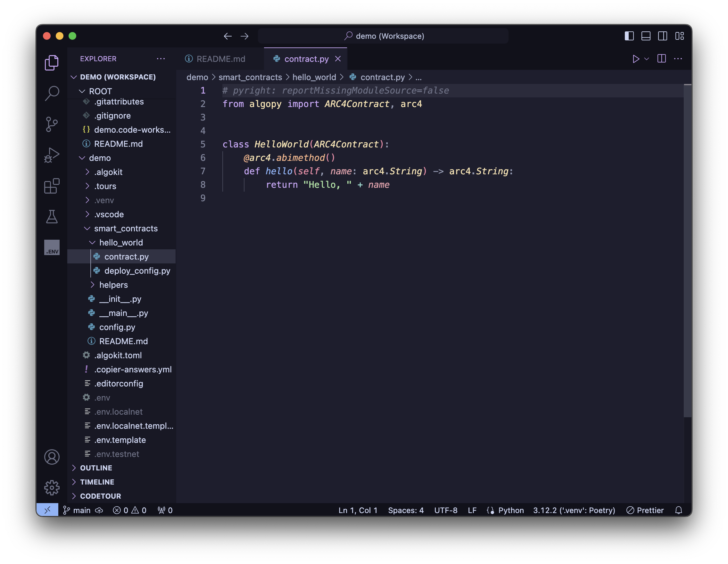
Task: Close the contract.py tab
Action: click(338, 59)
